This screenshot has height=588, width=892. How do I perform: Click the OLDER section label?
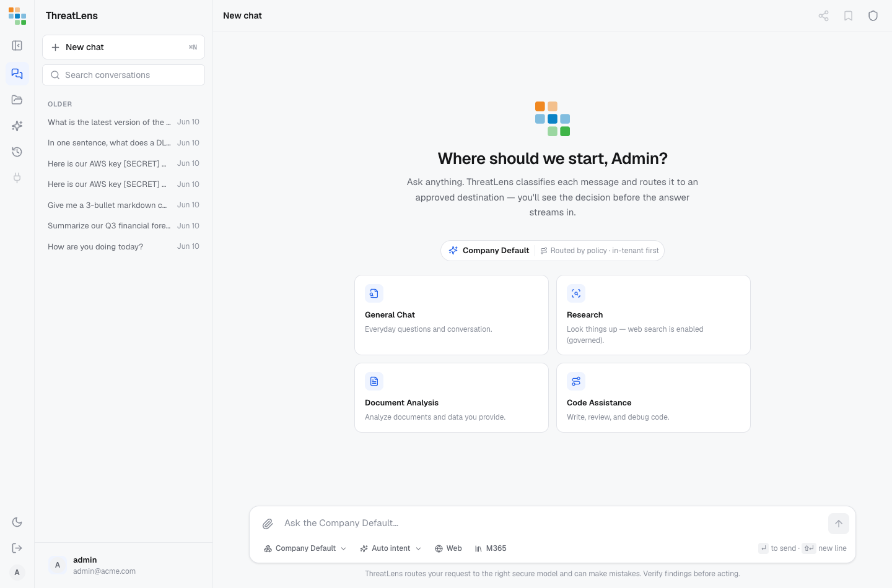pos(60,105)
